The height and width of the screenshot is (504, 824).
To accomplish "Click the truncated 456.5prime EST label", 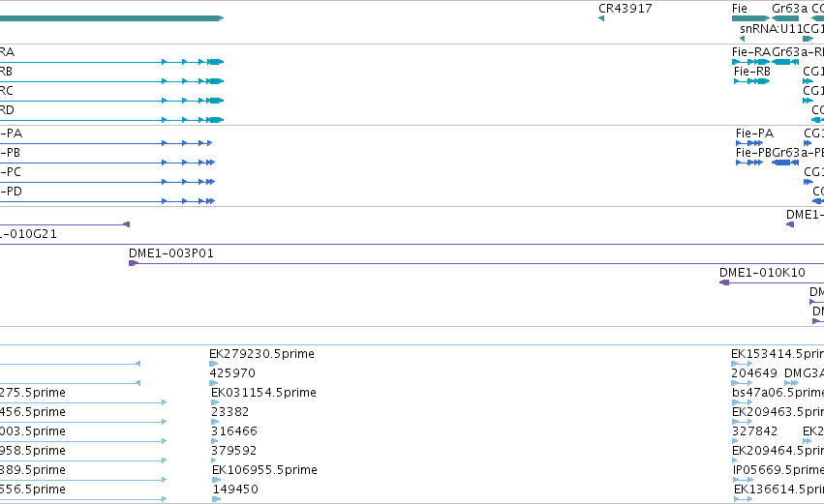I will click(x=33, y=412).
